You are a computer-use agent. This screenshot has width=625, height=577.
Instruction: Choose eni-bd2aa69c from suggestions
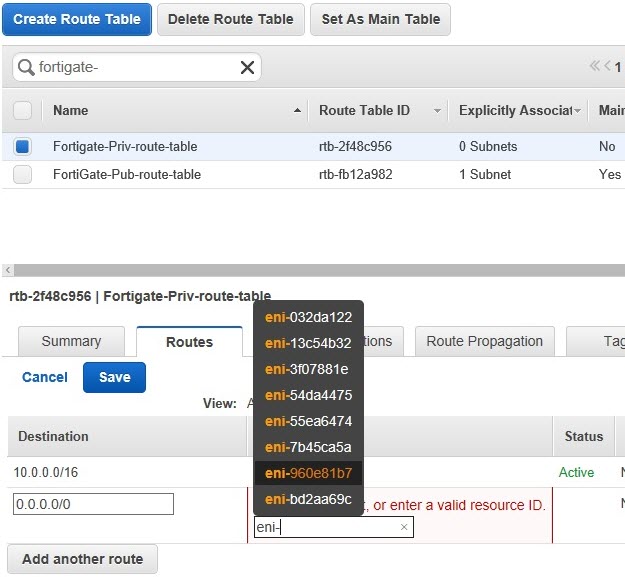click(x=309, y=499)
